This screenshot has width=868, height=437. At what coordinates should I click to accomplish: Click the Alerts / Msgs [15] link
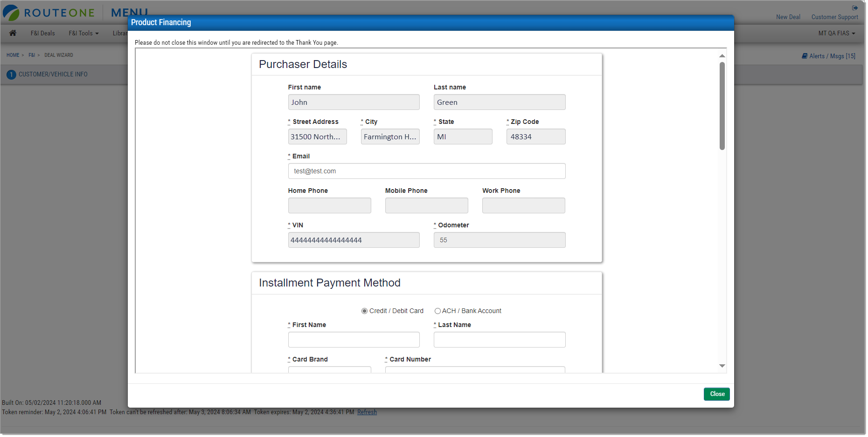pyautogui.click(x=832, y=56)
